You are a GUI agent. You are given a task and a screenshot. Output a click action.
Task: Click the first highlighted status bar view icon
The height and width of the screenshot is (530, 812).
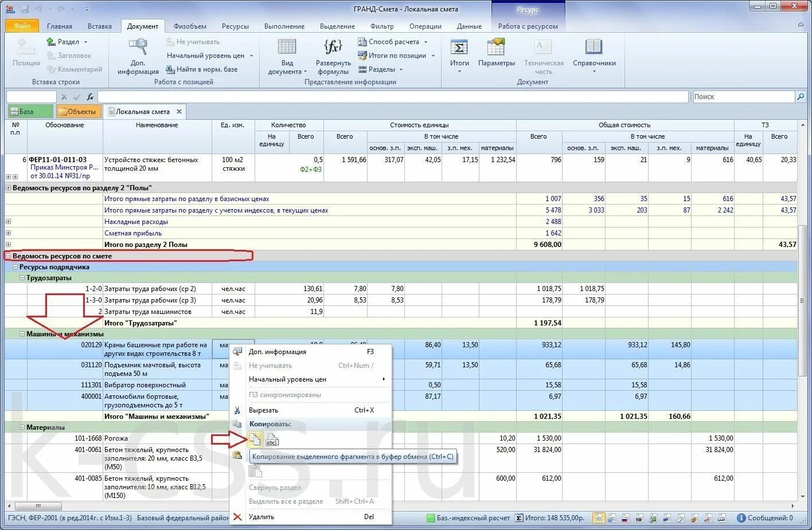598,518
